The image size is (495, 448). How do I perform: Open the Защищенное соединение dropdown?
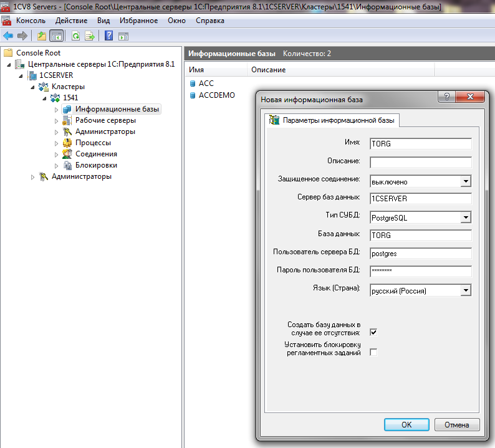(x=465, y=181)
